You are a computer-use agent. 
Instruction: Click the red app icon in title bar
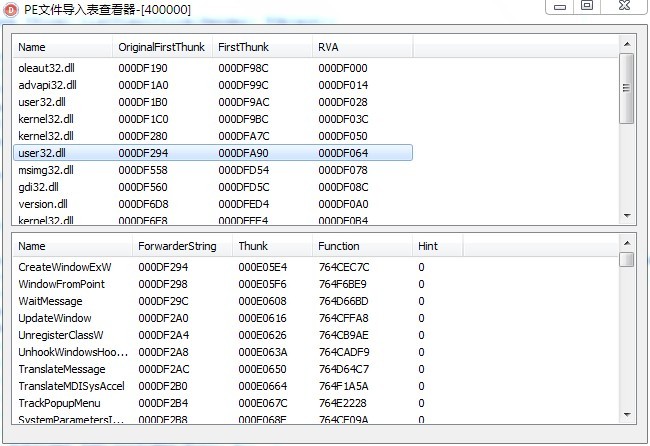(x=11, y=10)
